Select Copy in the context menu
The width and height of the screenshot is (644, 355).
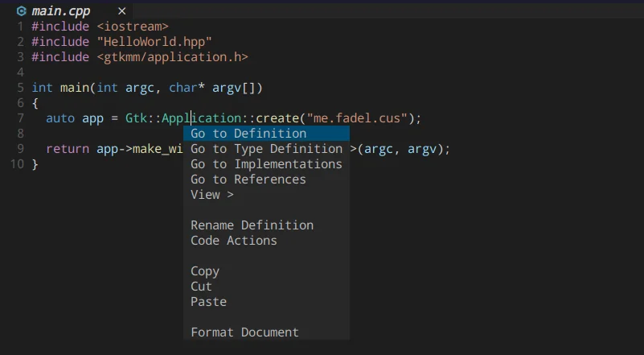tap(266, 271)
